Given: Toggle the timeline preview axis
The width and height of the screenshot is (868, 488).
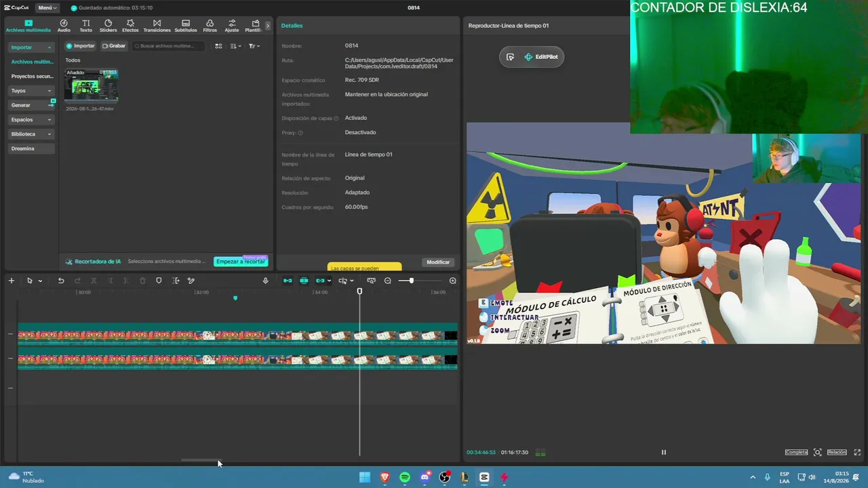Looking at the screenshot, I should 343,281.
